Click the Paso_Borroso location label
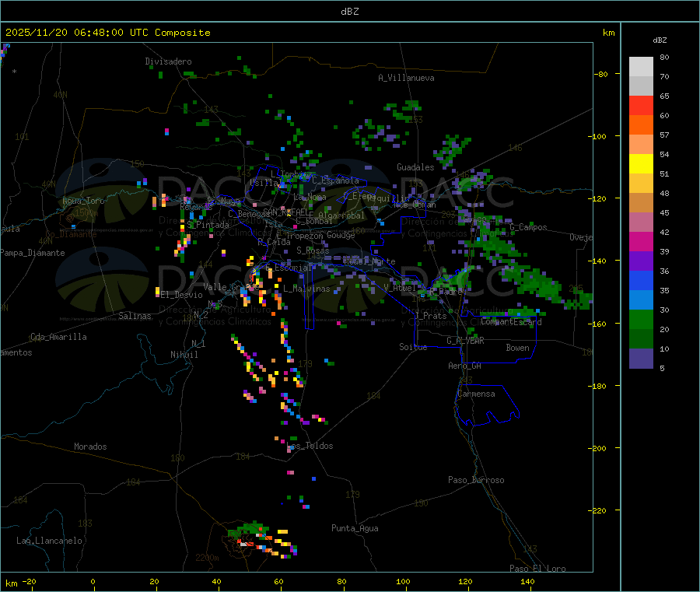This screenshot has height=592, width=700. [x=476, y=480]
